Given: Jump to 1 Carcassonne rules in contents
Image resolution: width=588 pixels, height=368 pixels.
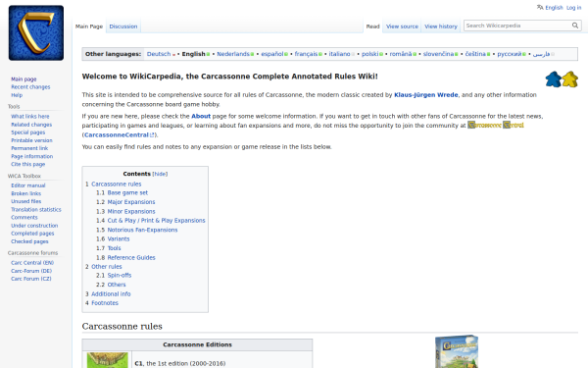Looking at the screenshot, I should (x=114, y=184).
